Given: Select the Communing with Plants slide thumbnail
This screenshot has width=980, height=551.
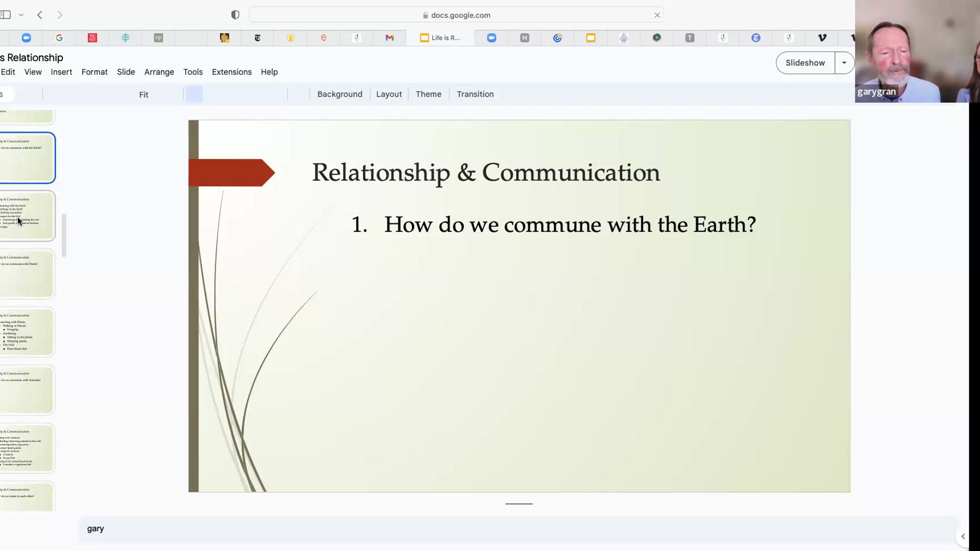Looking at the screenshot, I should (27, 332).
